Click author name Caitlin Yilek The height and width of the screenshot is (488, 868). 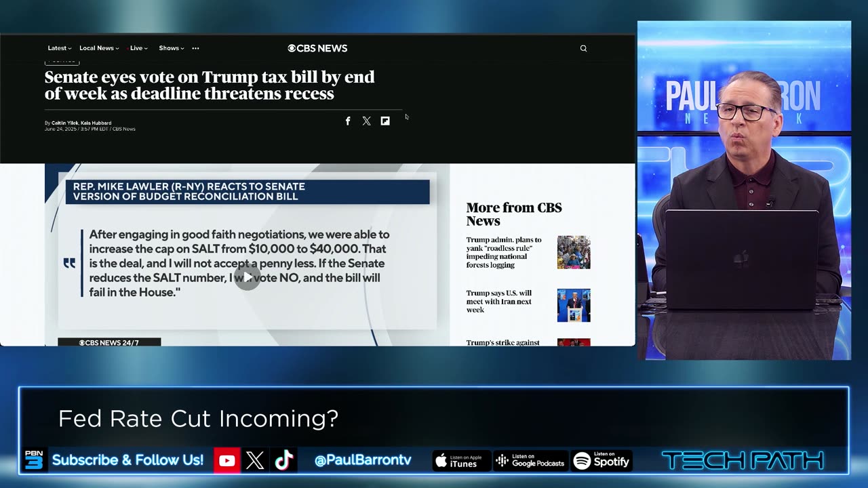64,123
